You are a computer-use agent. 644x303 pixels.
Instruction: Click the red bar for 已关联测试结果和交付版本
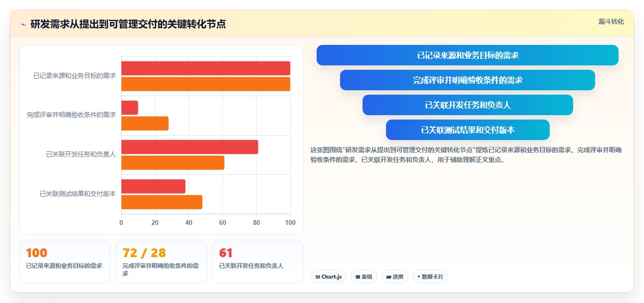coord(153,186)
